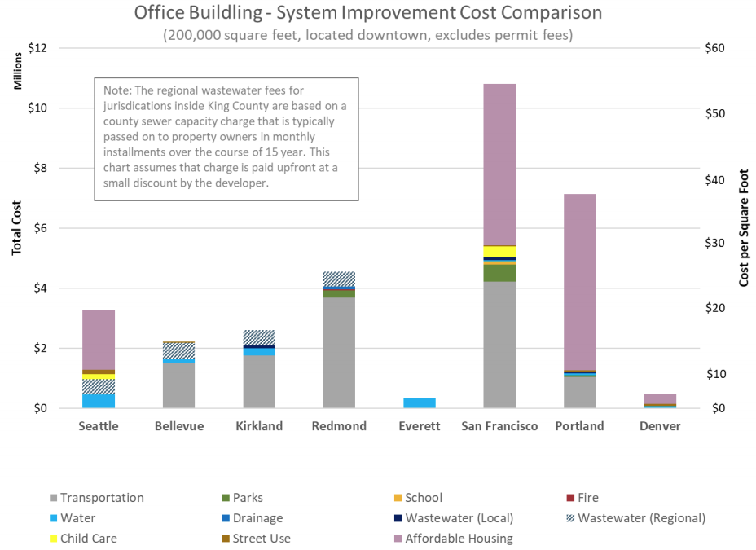
Task: Select San Francisco's Affordable Housing bar segment
Action: coord(499,165)
